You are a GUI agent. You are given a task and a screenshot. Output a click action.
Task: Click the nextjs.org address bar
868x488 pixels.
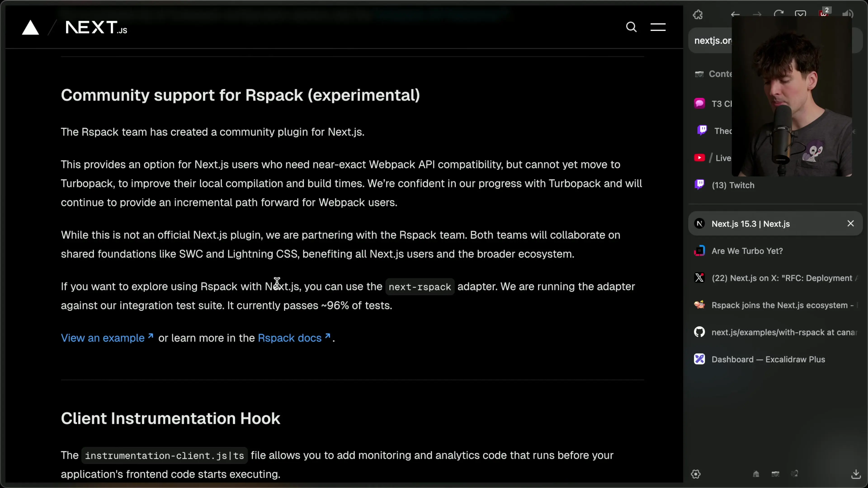pyautogui.click(x=775, y=40)
